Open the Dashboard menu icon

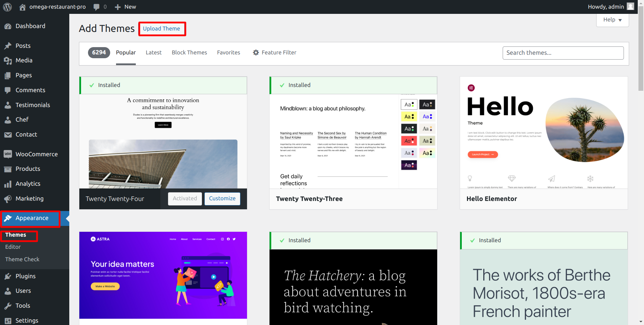[8, 26]
